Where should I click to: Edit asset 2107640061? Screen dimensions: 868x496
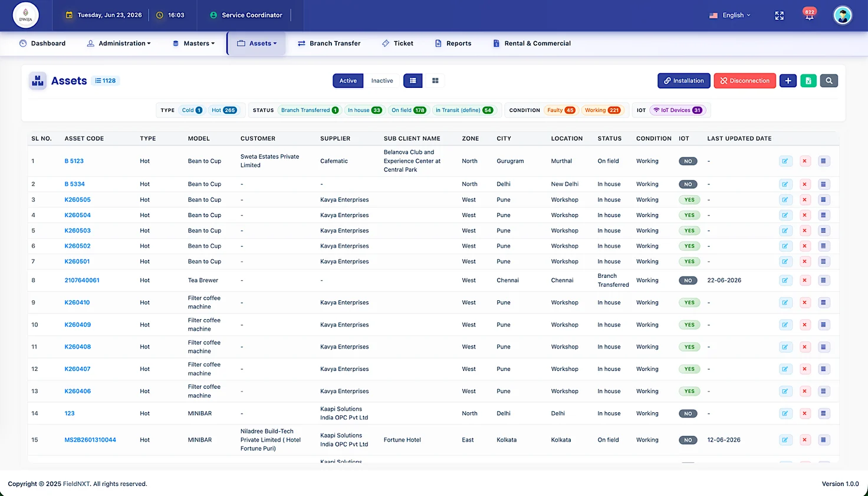click(x=785, y=280)
